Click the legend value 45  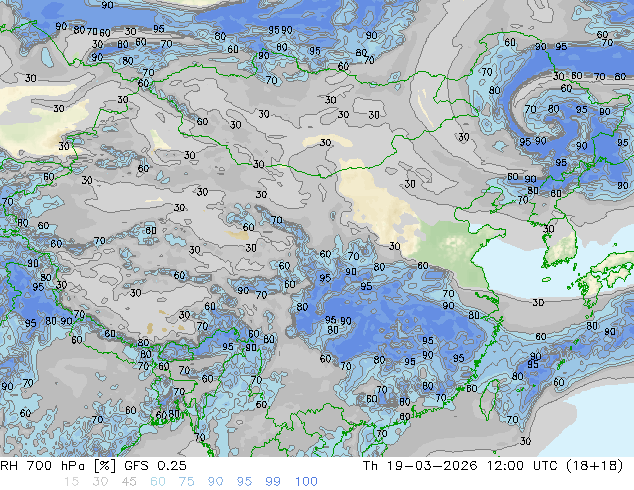pyautogui.click(x=129, y=482)
